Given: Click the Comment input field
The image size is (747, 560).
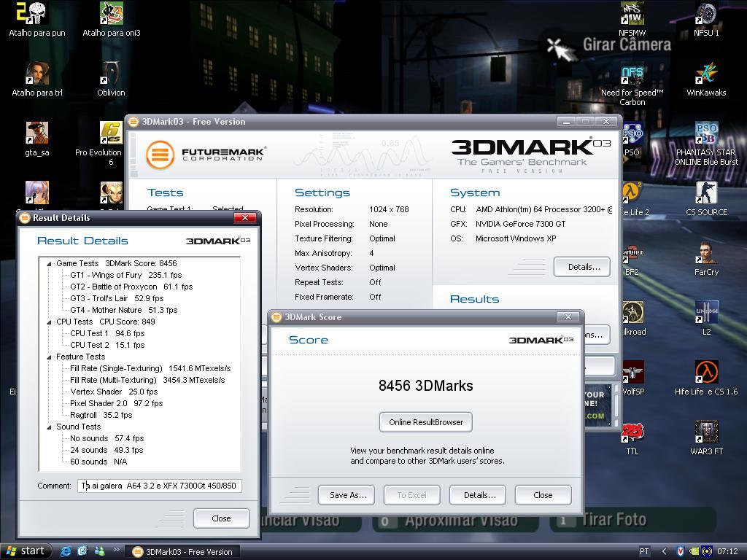Looking at the screenshot, I should (160, 486).
